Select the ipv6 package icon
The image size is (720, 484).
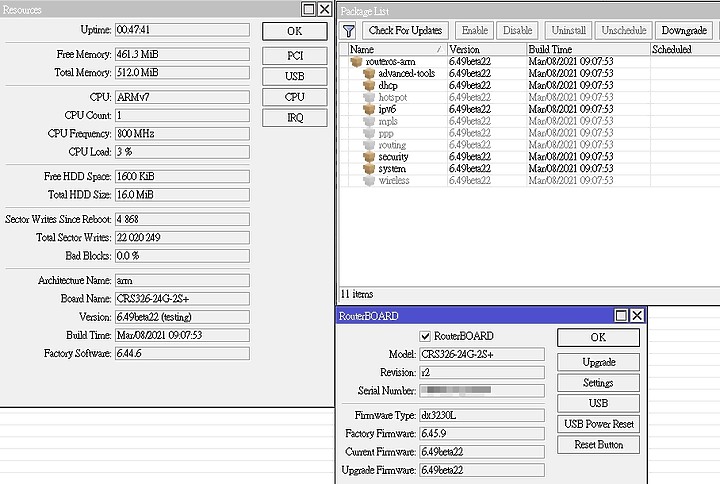(369, 109)
